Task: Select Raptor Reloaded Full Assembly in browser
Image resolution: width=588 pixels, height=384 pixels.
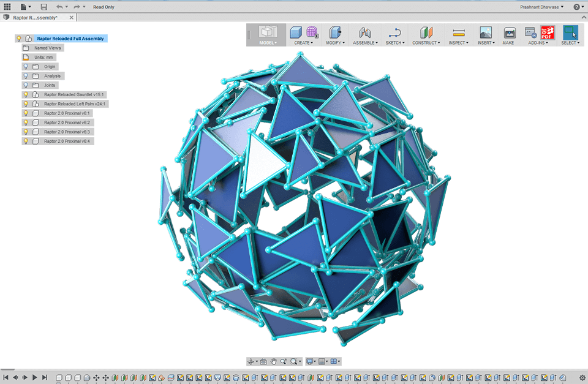Action: 70,38
